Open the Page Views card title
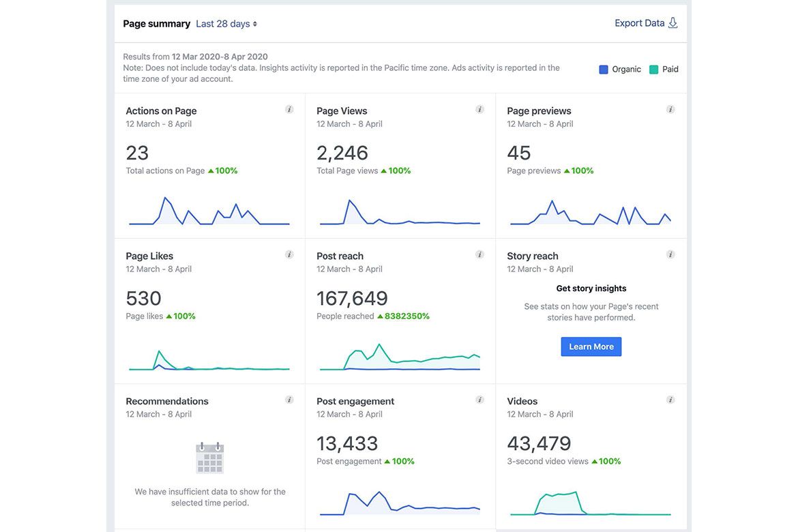 [x=342, y=111]
